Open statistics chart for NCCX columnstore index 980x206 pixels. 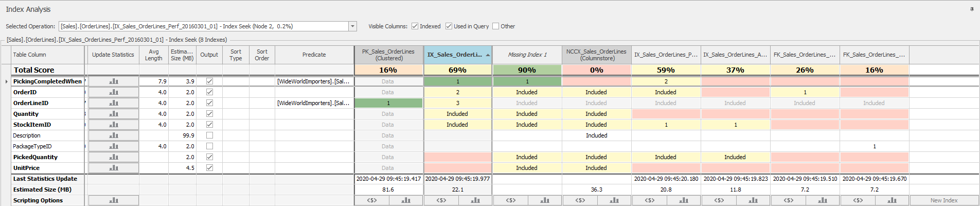click(614, 200)
